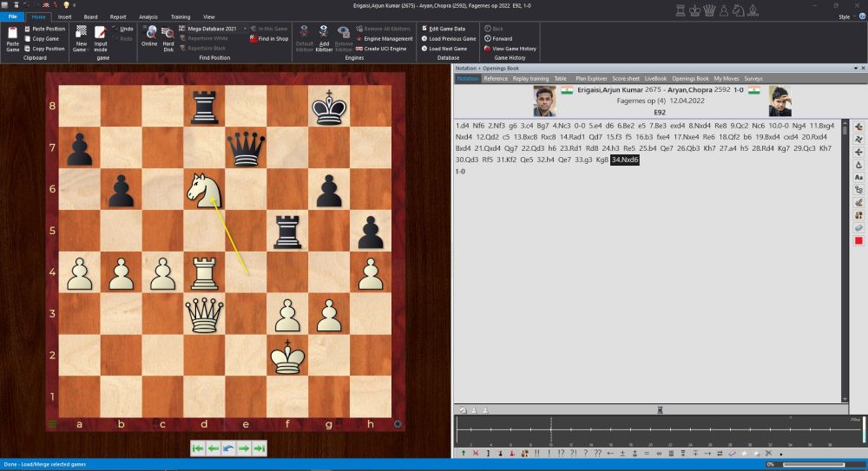Viewport: 868px width, 471px height.
Task: Expand the Mega Database 2021 dropdown
Action: pyautogui.click(x=245, y=29)
